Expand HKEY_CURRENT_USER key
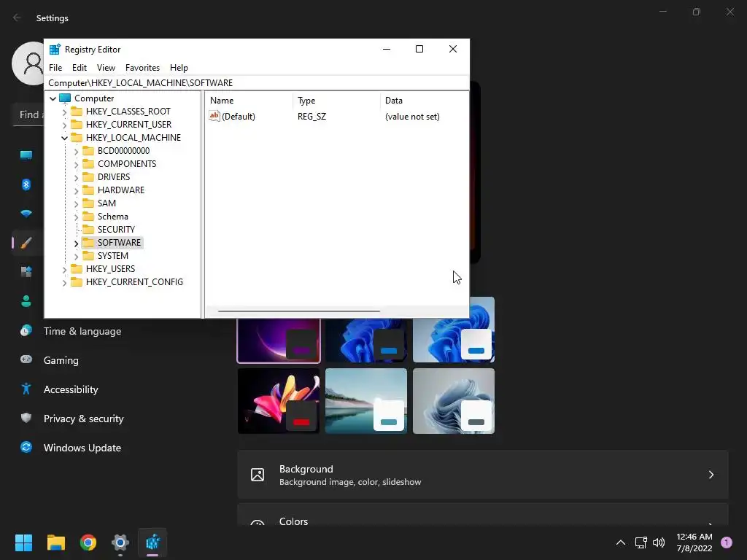This screenshot has height=560, width=747. 64,125
